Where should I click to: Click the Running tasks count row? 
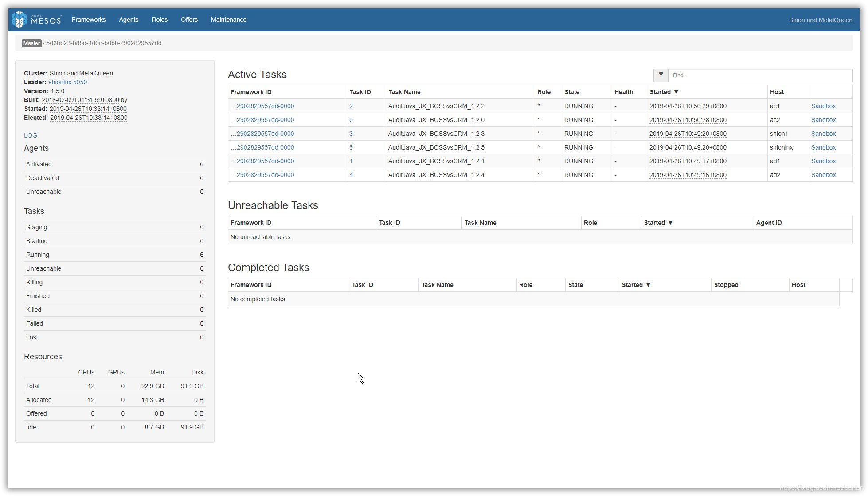pyautogui.click(x=115, y=255)
